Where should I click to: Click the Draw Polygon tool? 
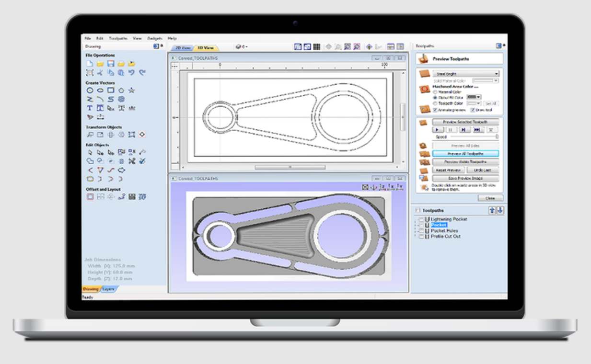[121, 90]
